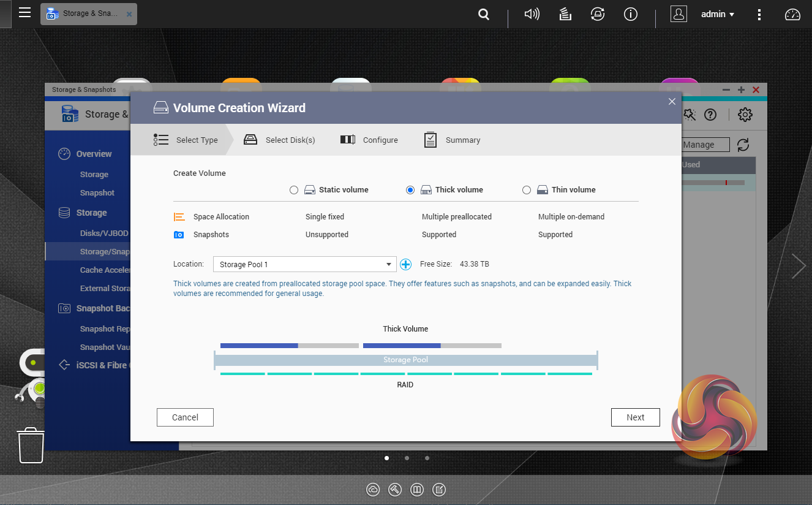This screenshot has height=505, width=812.
Task: Click the Next button
Action: point(635,417)
